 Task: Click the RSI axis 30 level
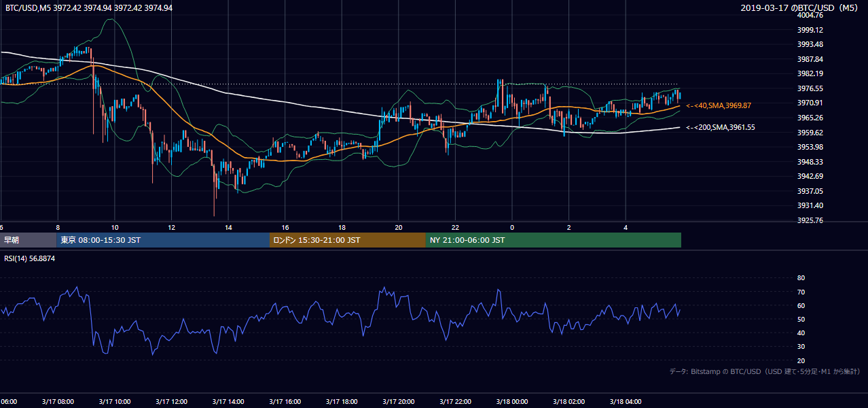[801, 347]
